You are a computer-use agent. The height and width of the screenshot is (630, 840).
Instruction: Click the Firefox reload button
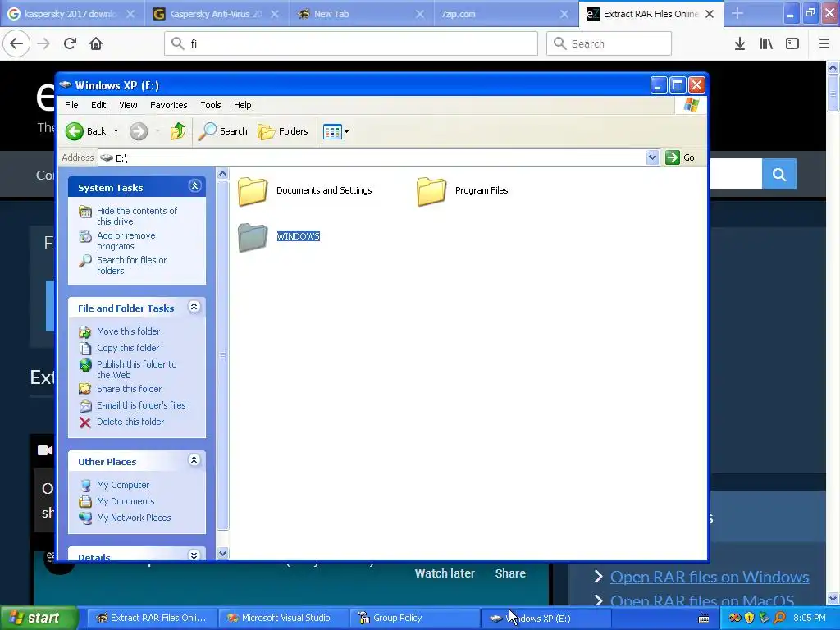point(70,43)
